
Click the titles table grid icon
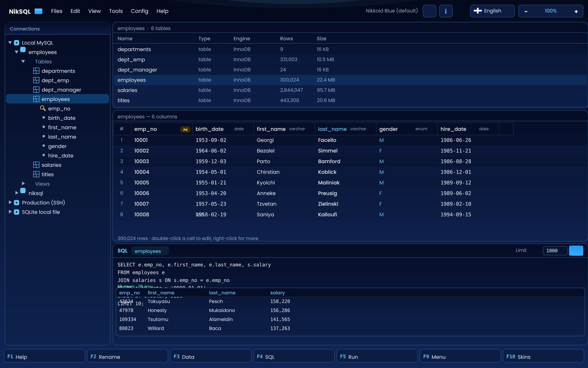tap(36, 174)
